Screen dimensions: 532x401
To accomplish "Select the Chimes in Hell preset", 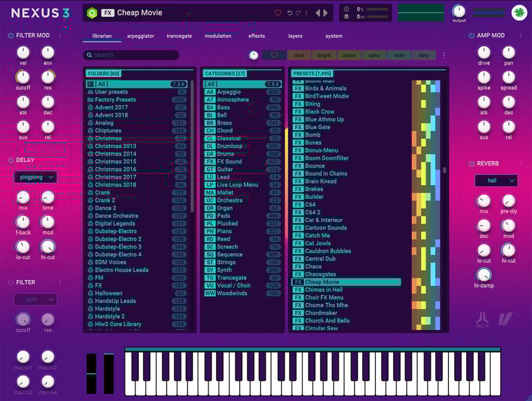I will click(346, 290).
